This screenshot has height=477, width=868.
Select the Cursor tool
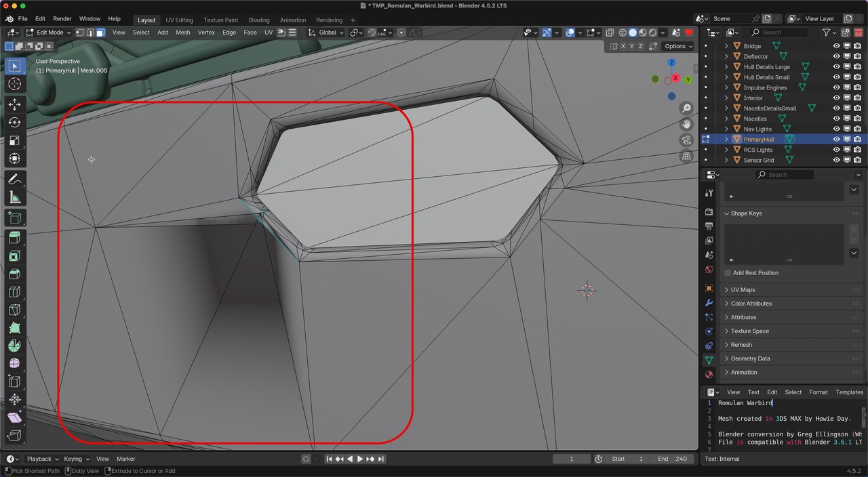click(14, 84)
